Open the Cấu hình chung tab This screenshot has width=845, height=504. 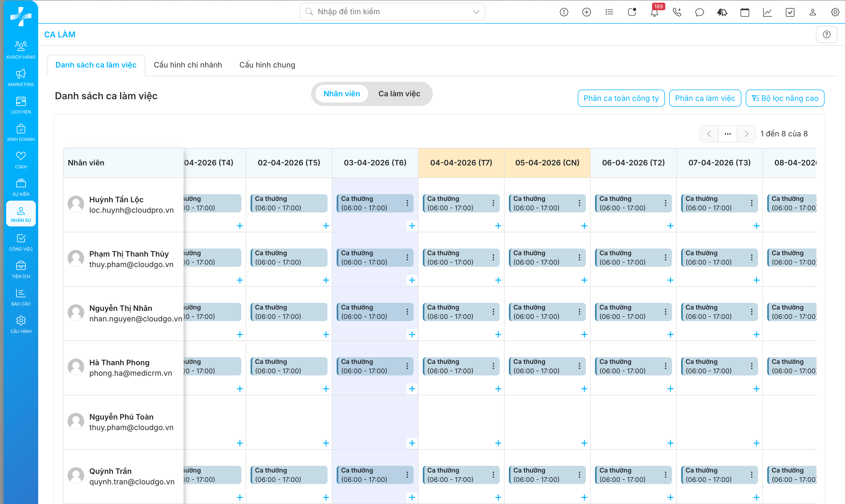pyautogui.click(x=267, y=65)
